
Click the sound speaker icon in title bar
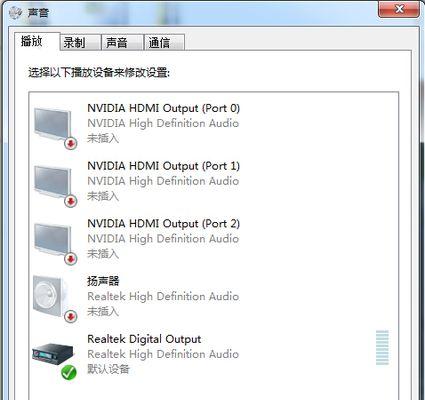[15, 13]
